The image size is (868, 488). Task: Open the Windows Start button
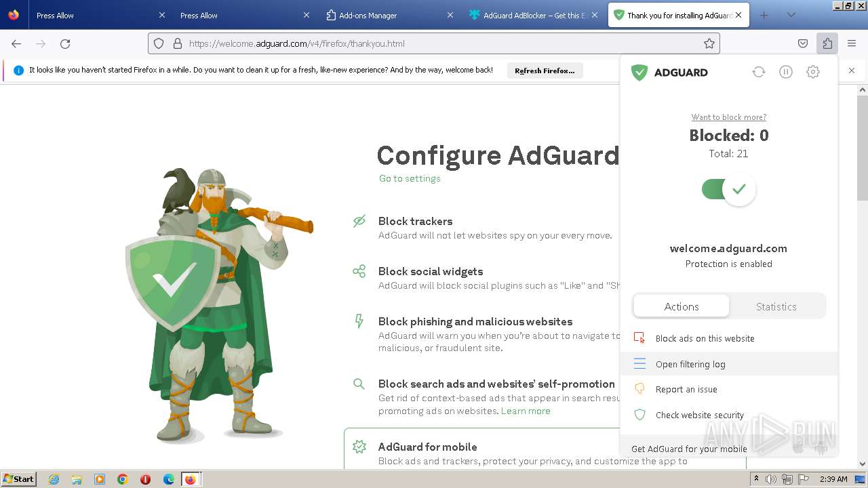(x=19, y=479)
